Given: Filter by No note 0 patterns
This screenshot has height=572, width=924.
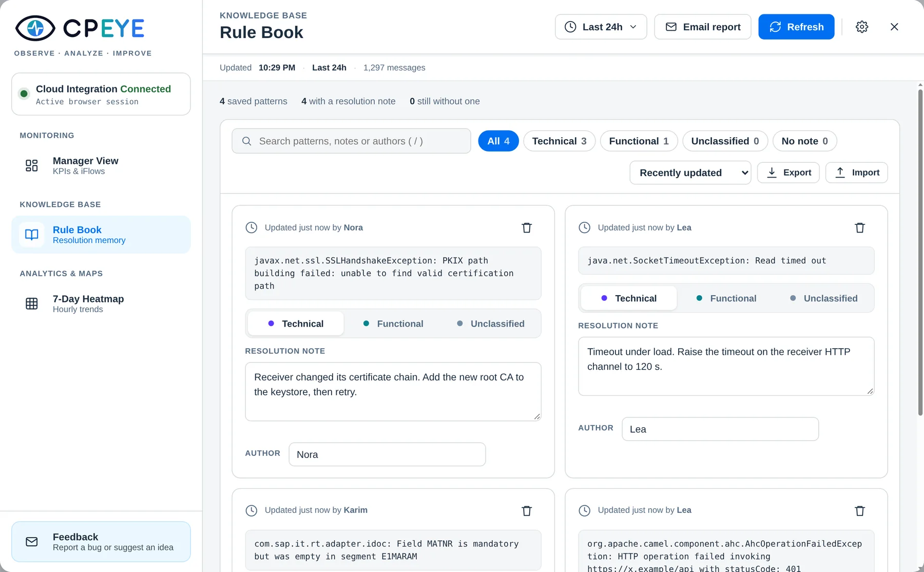Looking at the screenshot, I should [x=804, y=141].
